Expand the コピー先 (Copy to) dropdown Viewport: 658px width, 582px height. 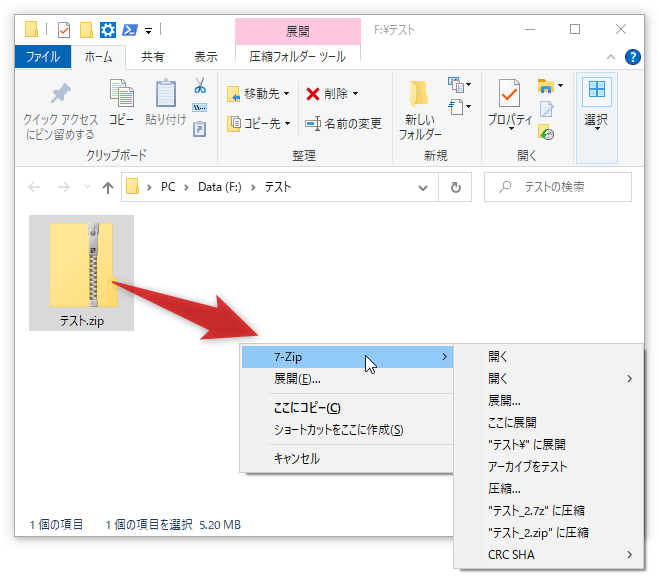click(x=287, y=123)
